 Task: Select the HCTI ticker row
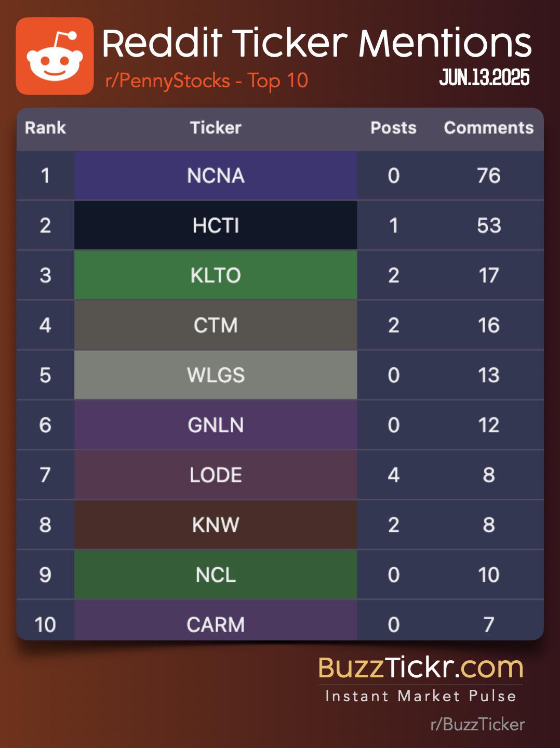pos(280,225)
